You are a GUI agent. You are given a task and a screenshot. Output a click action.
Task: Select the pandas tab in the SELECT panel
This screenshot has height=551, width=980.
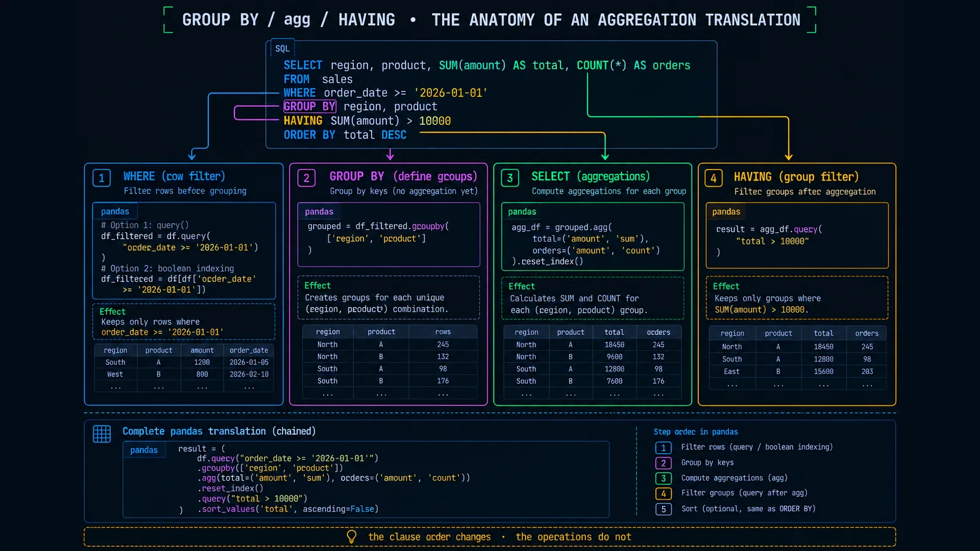[522, 211]
